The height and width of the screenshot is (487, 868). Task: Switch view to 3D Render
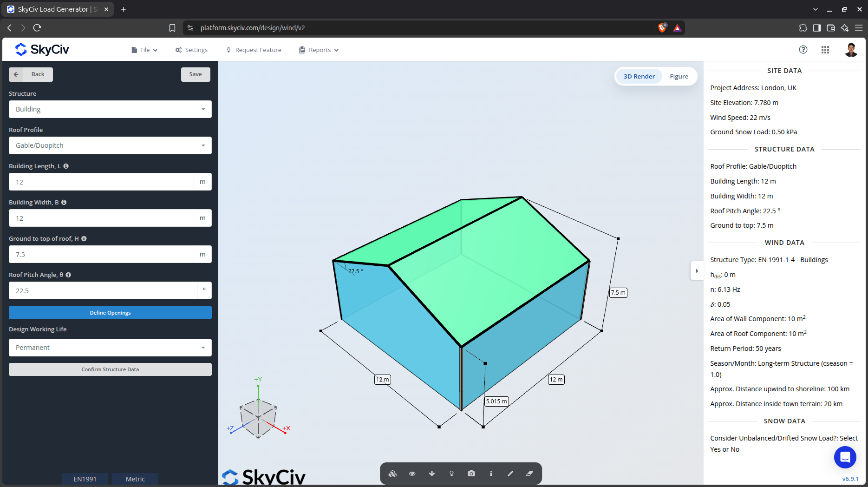[x=639, y=77]
